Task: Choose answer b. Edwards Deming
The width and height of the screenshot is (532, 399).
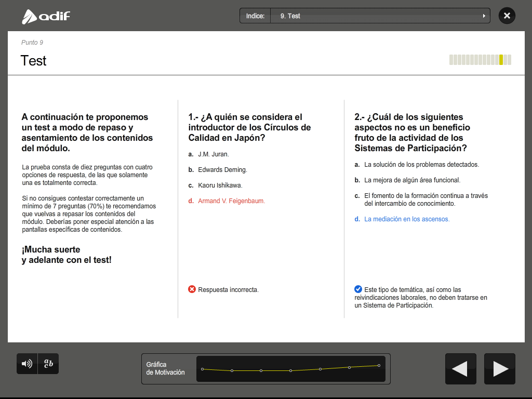Action: point(222,170)
